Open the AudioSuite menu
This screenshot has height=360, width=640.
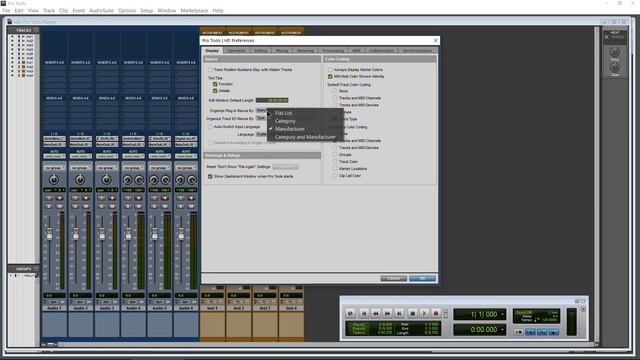coord(101,11)
